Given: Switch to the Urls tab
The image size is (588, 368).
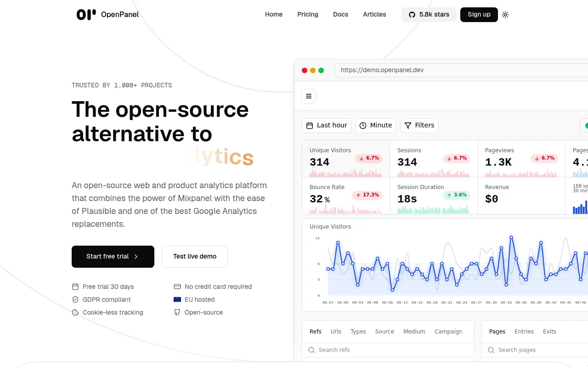Looking at the screenshot, I should coord(336,332).
